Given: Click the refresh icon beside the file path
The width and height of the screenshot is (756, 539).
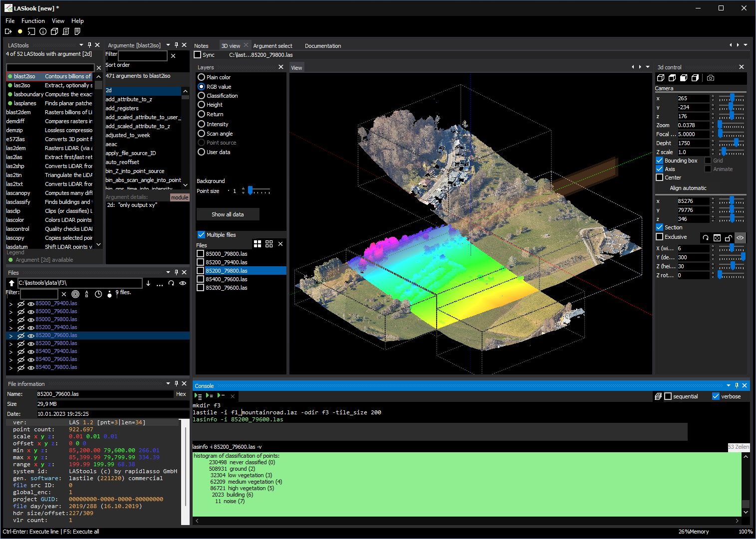Looking at the screenshot, I should pos(171,283).
